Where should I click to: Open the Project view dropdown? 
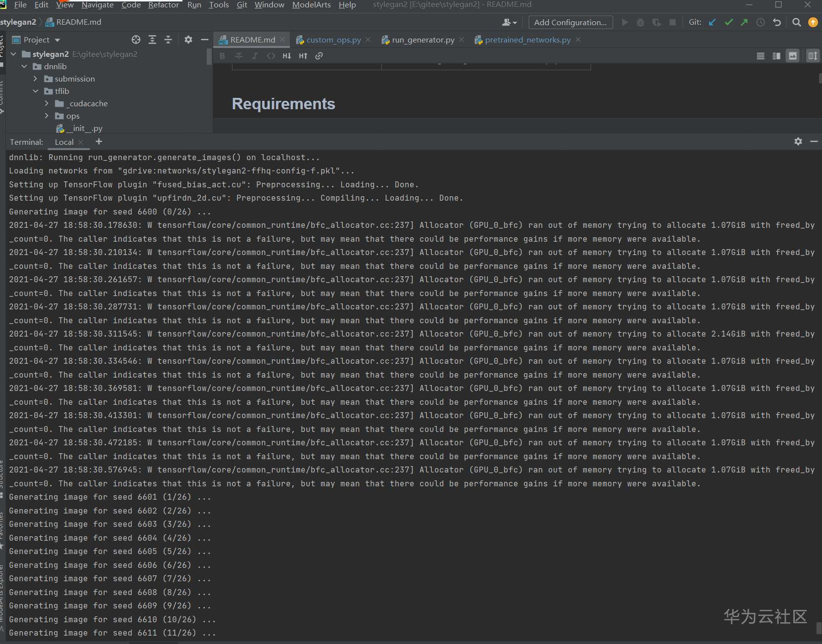click(x=57, y=40)
